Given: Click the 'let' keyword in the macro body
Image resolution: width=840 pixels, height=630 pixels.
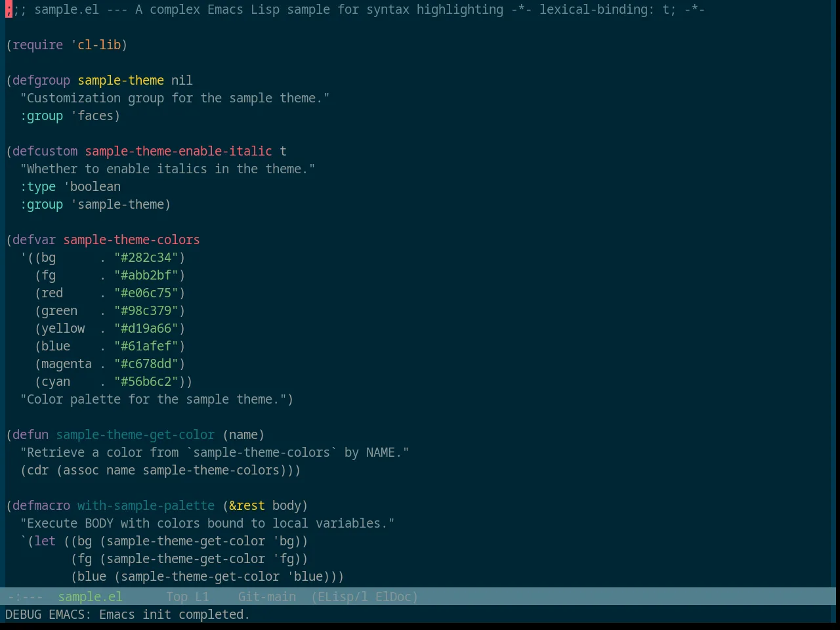Looking at the screenshot, I should (x=45, y=541).
